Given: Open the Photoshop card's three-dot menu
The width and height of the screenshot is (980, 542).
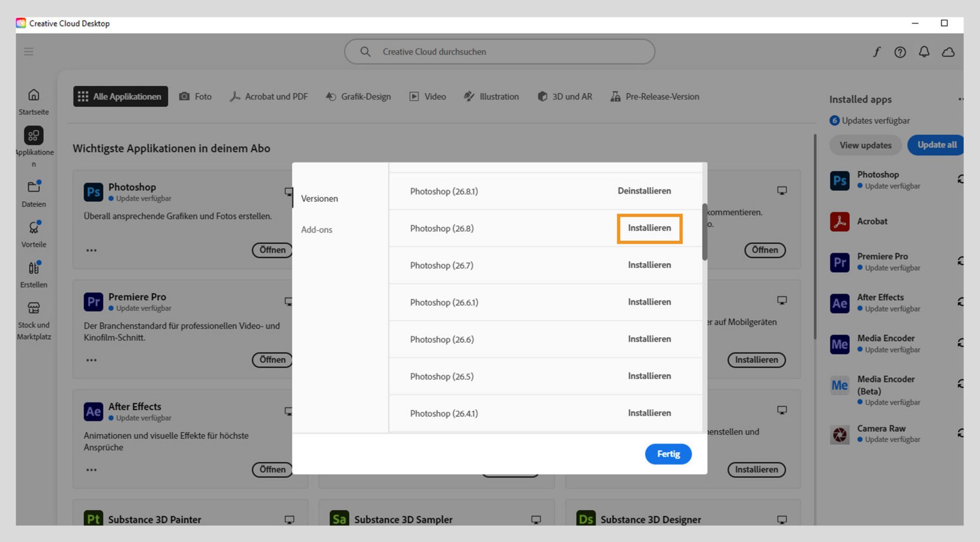Looking at the screenshot, I should [91, 250].
